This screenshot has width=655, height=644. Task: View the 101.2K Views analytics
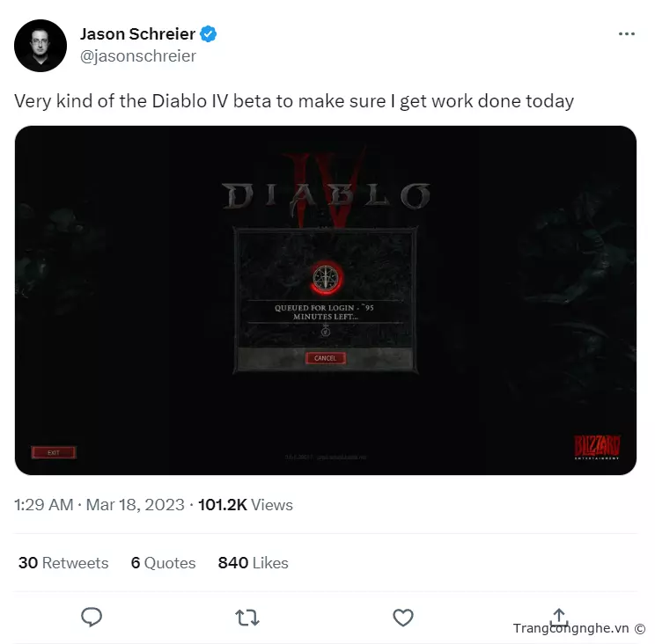tap(246, 505)
